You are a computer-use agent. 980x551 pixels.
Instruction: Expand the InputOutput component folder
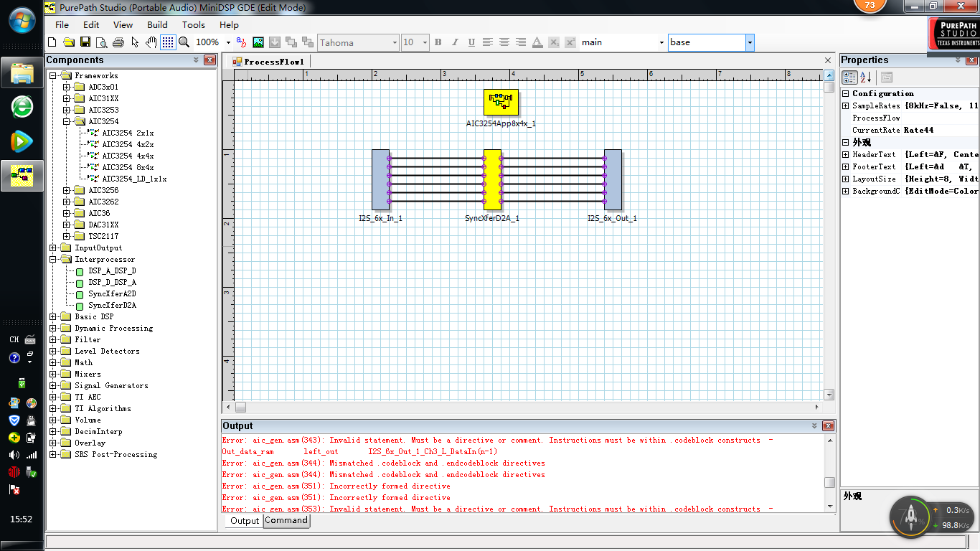53,248
